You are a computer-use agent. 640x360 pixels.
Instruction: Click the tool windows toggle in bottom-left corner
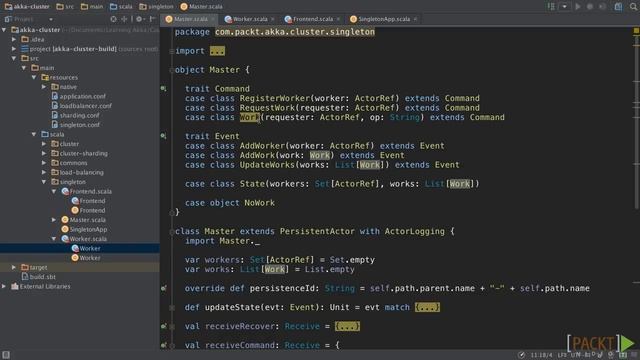coord(6,355)
